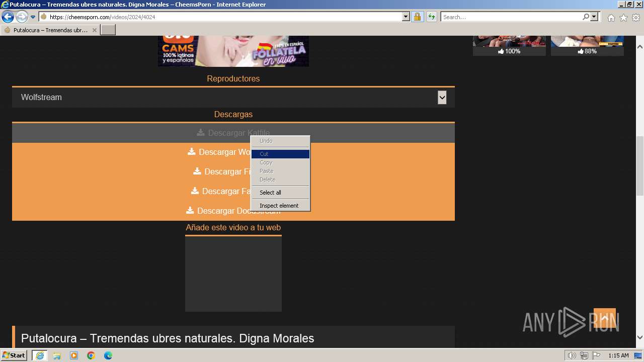Choose Inspect element in the context menu
The image size is (644, 362).
pyautogui.click(x=280, y=206)
